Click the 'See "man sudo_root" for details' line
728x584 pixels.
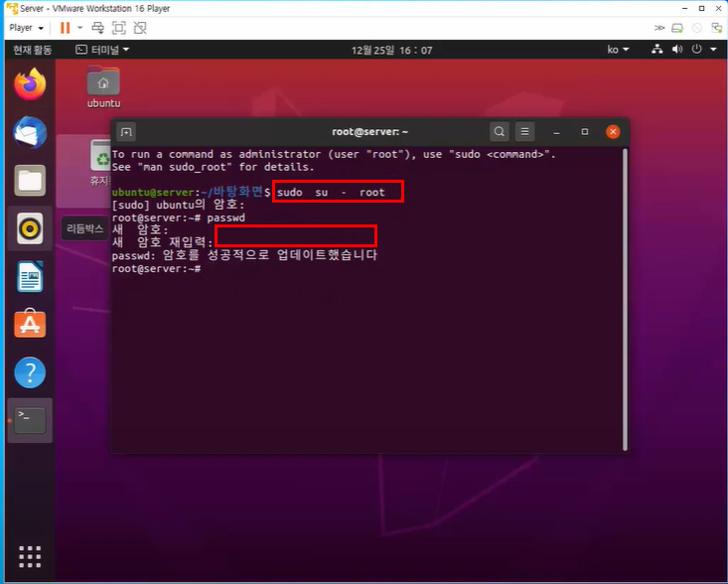[x=214, y=167]
